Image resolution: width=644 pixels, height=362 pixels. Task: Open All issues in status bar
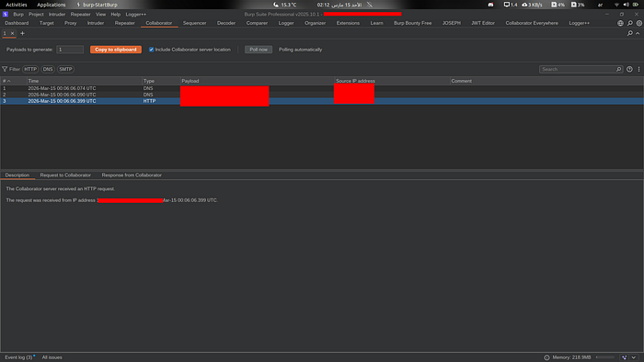click(x=52, y=357)
